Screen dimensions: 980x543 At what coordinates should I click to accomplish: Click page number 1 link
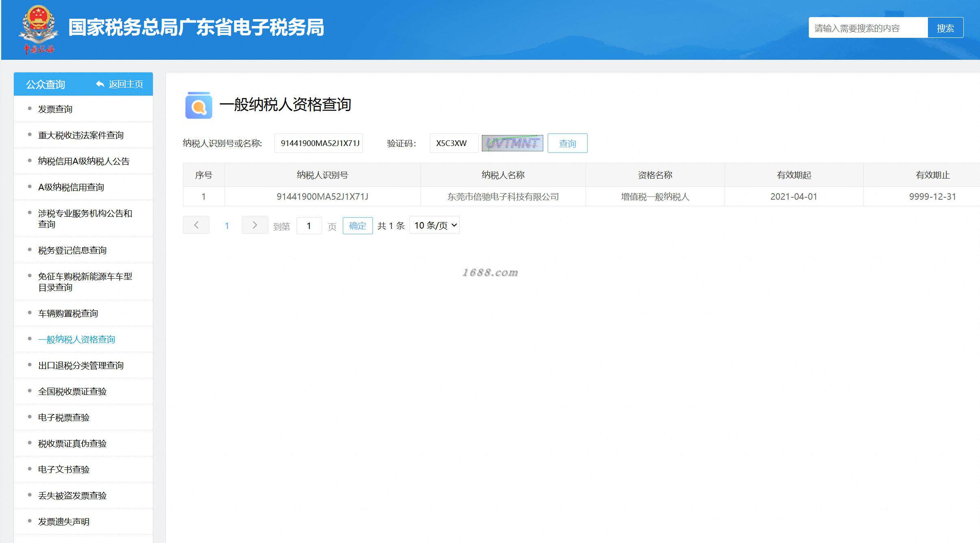tap(227, 226)
